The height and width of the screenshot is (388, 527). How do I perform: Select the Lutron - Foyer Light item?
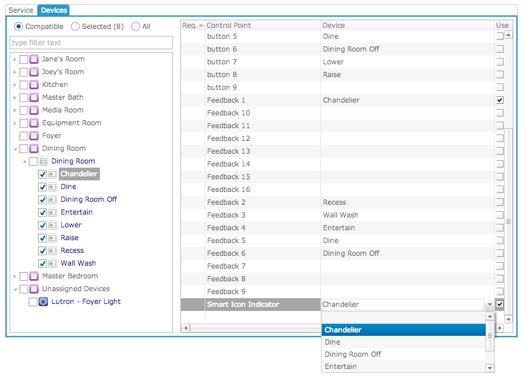pyautogui.click(x=86, y=302)
